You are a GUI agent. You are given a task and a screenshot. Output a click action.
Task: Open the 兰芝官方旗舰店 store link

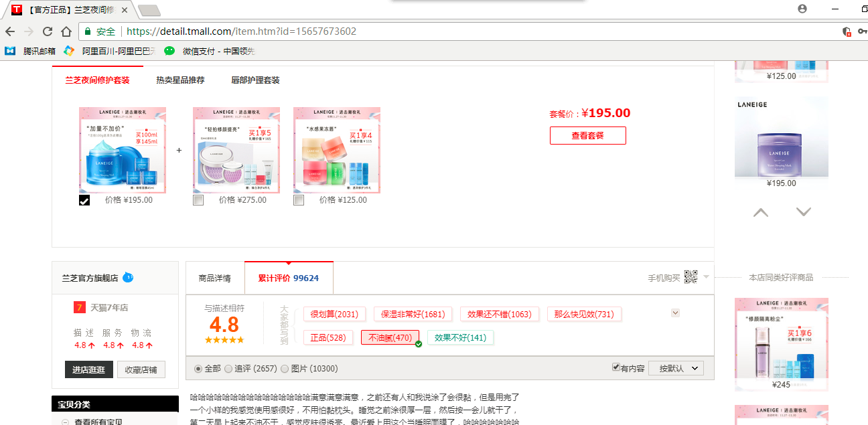point(90,278)
